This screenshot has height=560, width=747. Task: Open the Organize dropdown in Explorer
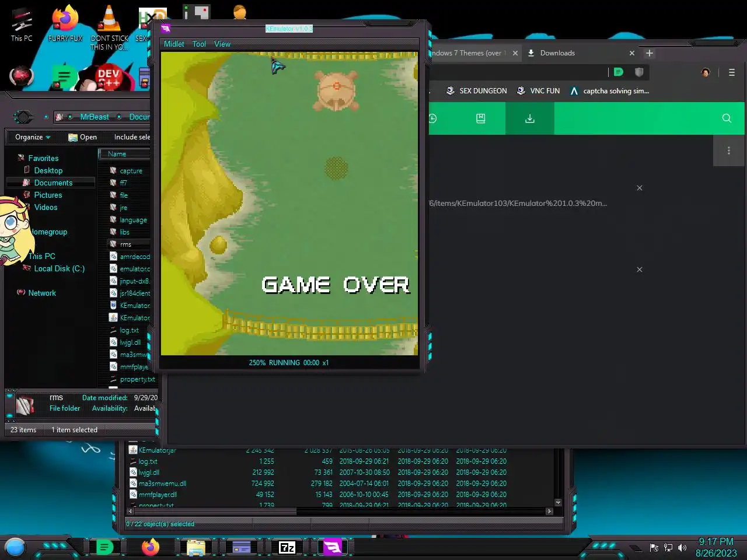(x=33, y=137)
